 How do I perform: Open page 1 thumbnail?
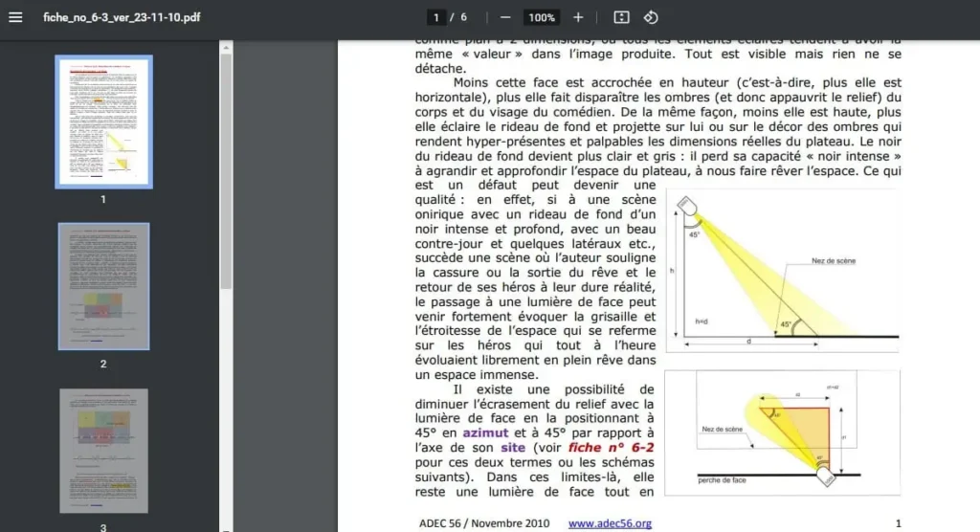point(103,122)
